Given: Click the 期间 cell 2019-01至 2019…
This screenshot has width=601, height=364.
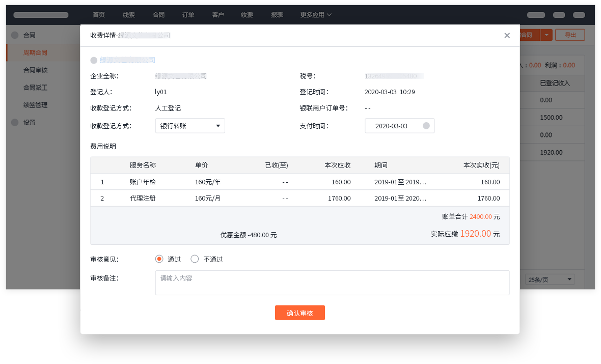Looking at the screenshot, I should coord(400,182).
